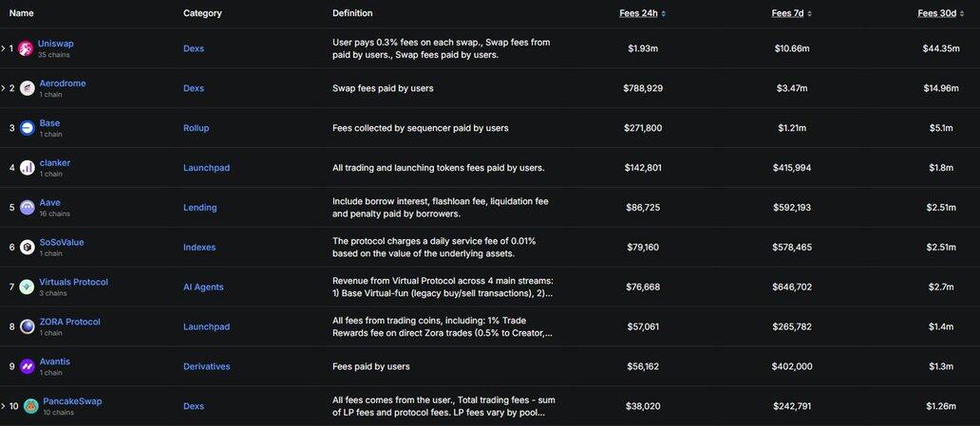This screenshot has width=980, height=426.
Task: Click the Aerodrome protocol logo icon
Action: click(x=27, y=88)
